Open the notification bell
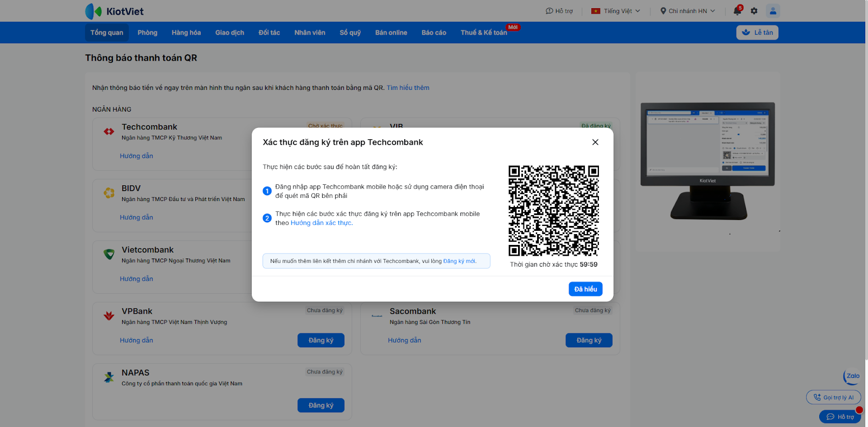This screenshot has height=427, width=868. pyautogui.click(x=737, y=11)
